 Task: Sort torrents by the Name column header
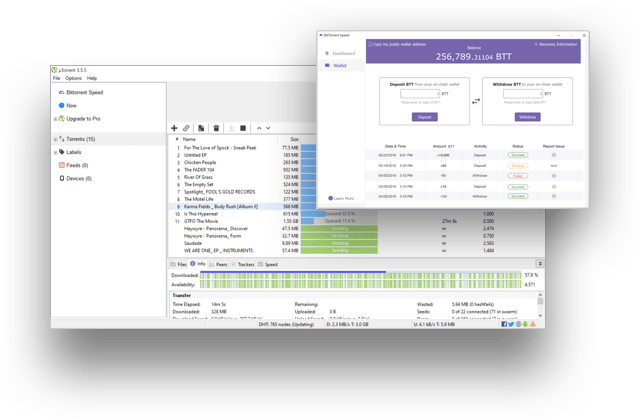pyautogui.click(x=189, y=139)
